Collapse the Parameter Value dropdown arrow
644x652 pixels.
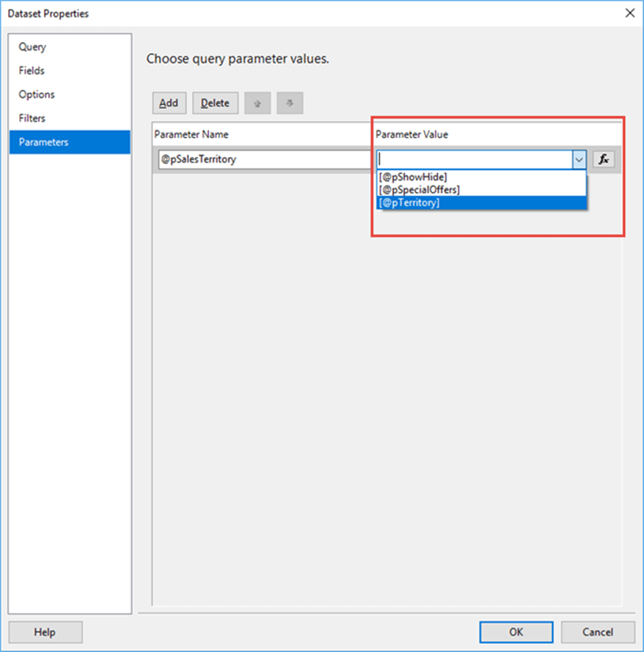coord(579,159)
